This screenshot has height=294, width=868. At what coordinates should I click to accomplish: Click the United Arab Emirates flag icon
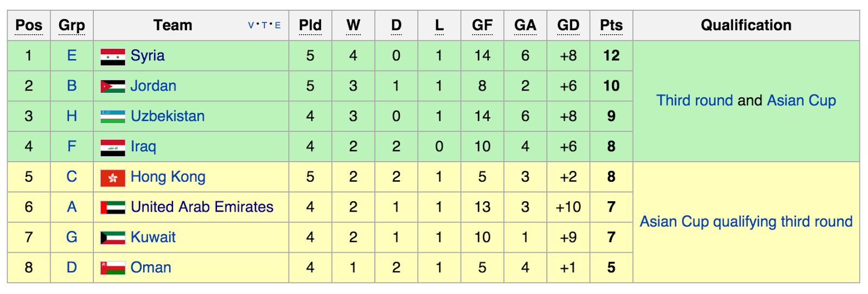tap(113, 207)
